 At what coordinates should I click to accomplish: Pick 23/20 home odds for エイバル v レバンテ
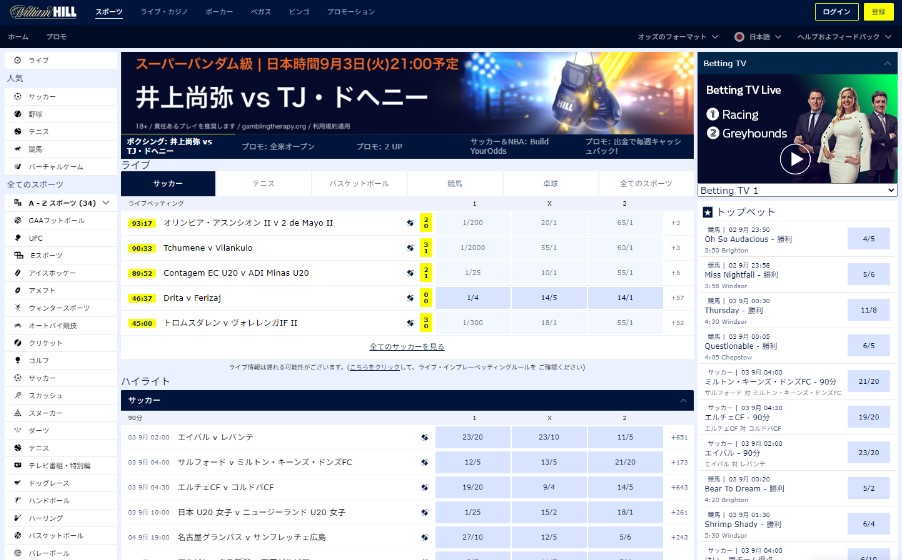tap(473, 437)
